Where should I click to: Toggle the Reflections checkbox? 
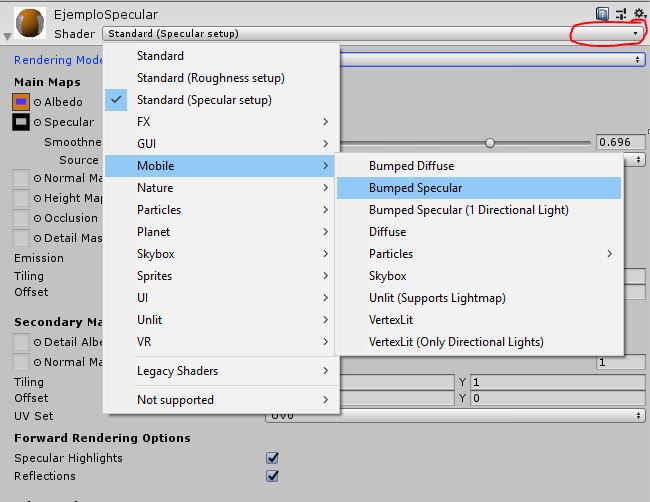pos(272,476)
